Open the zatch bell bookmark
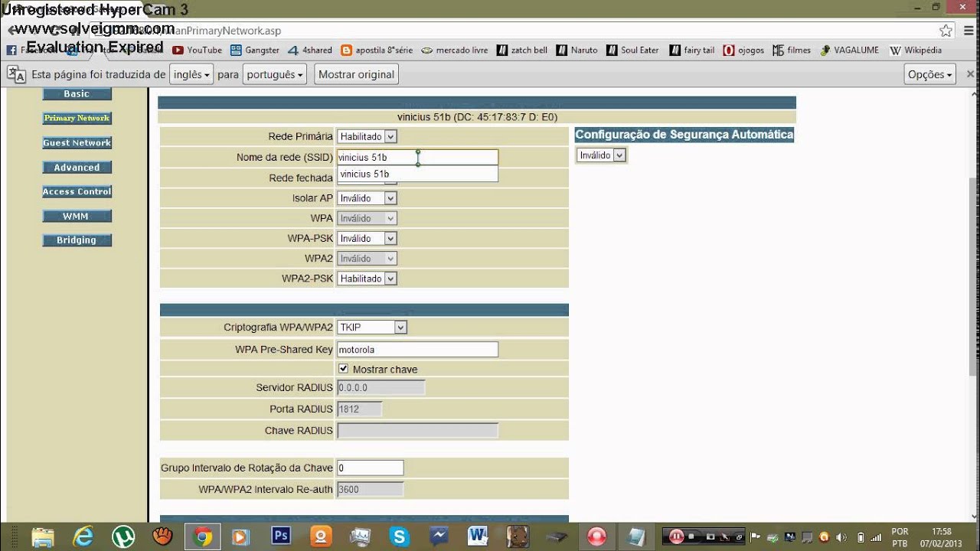Image resolution: width=980 pixels, height=551 pixels. (x=522, y=51)
